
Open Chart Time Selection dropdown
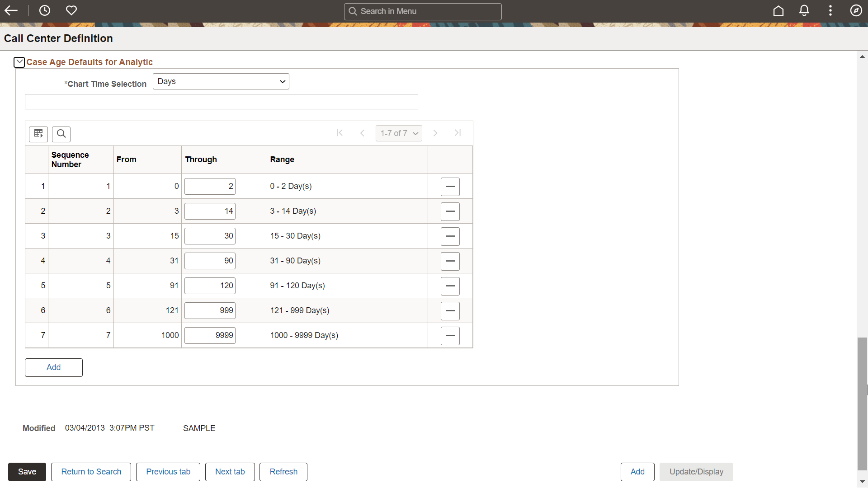tap(221, 81)
